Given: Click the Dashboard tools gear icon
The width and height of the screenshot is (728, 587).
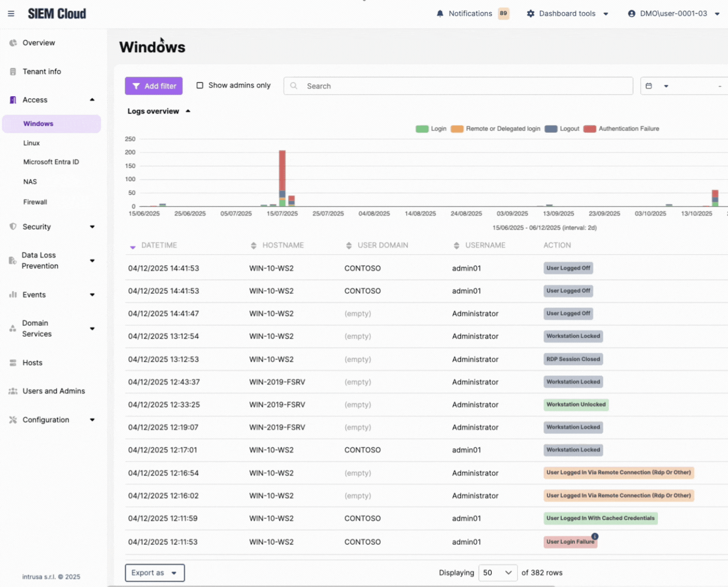Looking at the screenshot, I should click(x=530, y=14).
